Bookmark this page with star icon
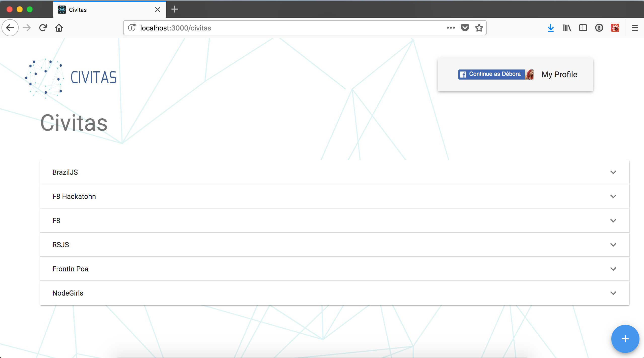This screenshot has width=644, height=358. pyautogui.click(x=479, y=28)
